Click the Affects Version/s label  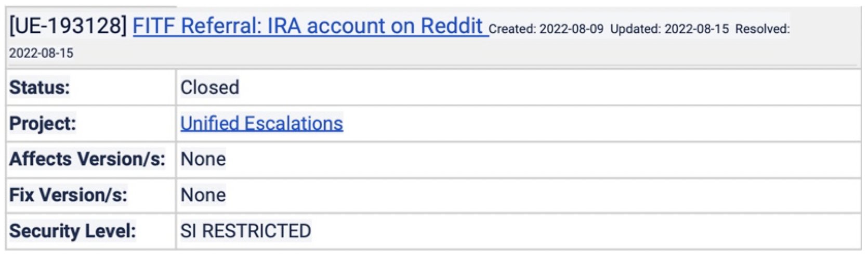pyautogui.click(x=87, y=159)
